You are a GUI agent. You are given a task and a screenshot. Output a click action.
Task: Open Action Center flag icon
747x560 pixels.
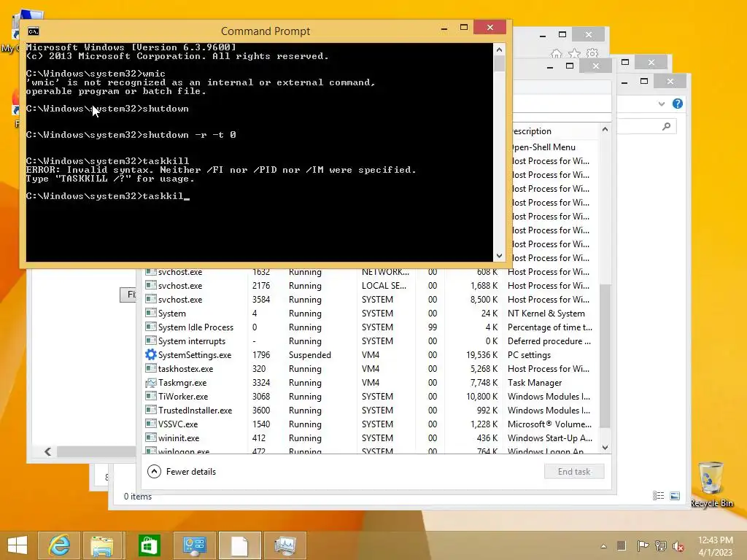pyautogui.click(x=642, y=545)
